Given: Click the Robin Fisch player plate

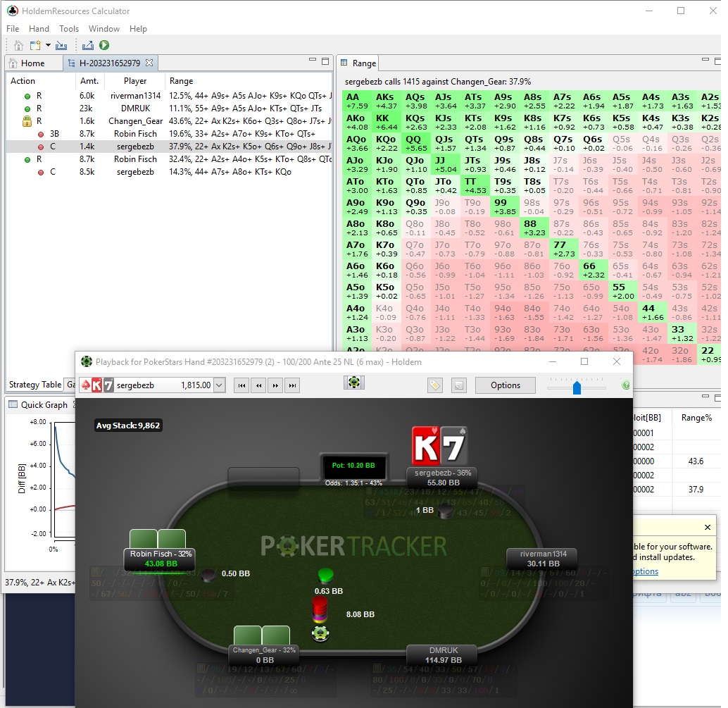Looking at the screenshot, I should pos(161,559).
